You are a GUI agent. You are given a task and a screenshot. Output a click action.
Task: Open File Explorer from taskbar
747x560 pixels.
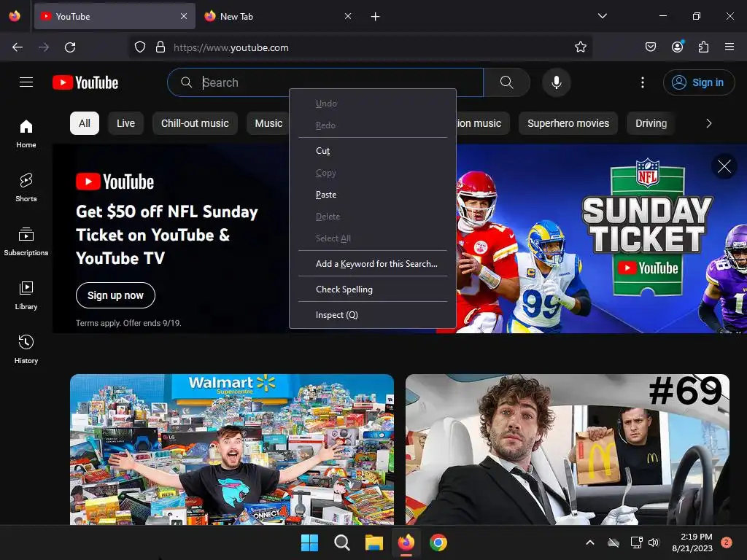[374, 542]
